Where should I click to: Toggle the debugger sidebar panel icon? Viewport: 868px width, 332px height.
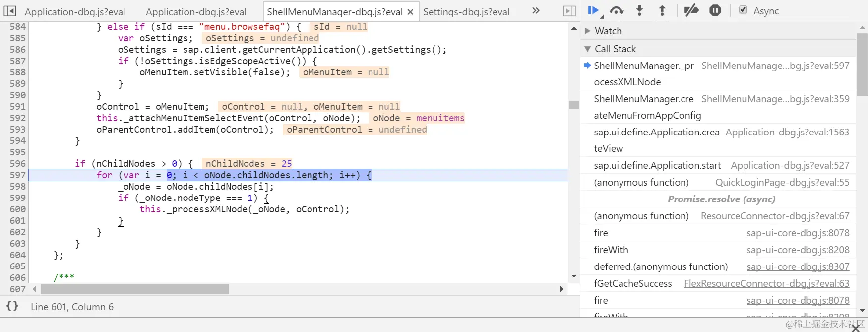[570, 11]
